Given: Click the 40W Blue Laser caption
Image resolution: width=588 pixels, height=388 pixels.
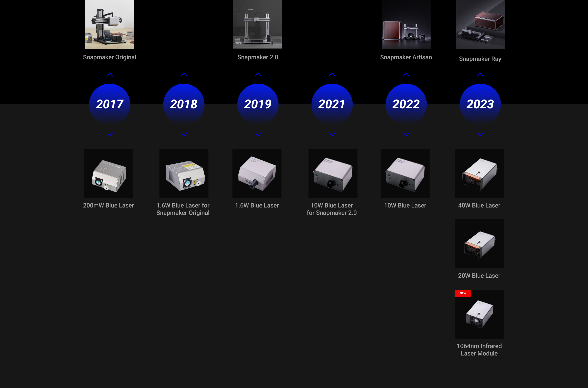Looking at the screenshot, I should pos(479,205).
